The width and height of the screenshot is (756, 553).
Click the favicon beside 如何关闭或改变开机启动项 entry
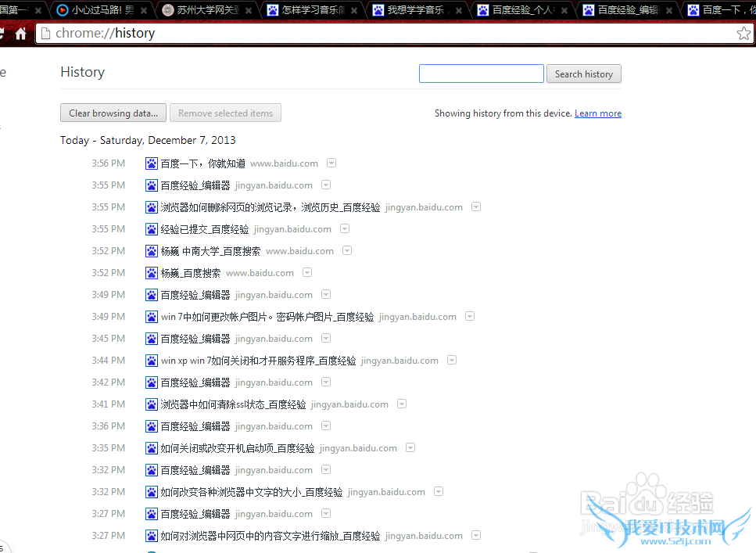(152, 448)
